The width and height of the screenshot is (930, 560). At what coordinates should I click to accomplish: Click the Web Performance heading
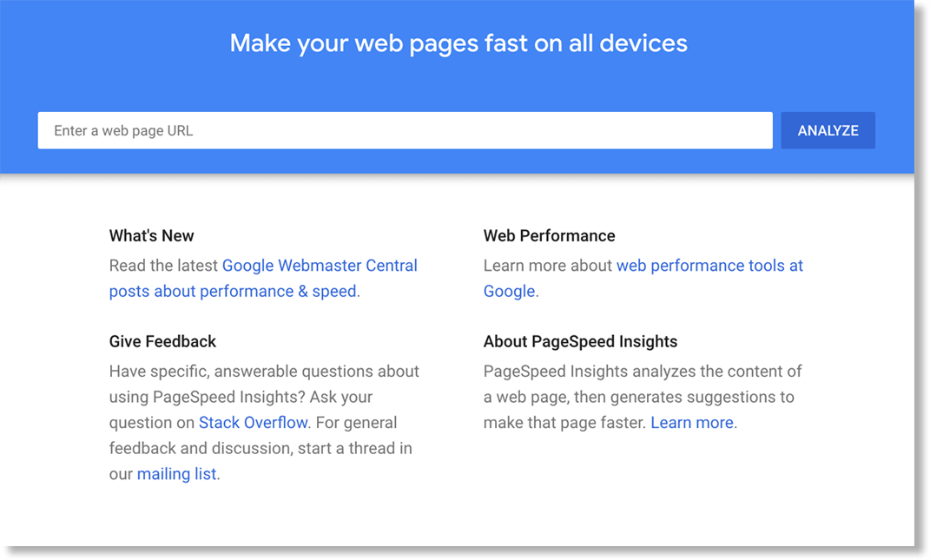(x=549, y=235)
